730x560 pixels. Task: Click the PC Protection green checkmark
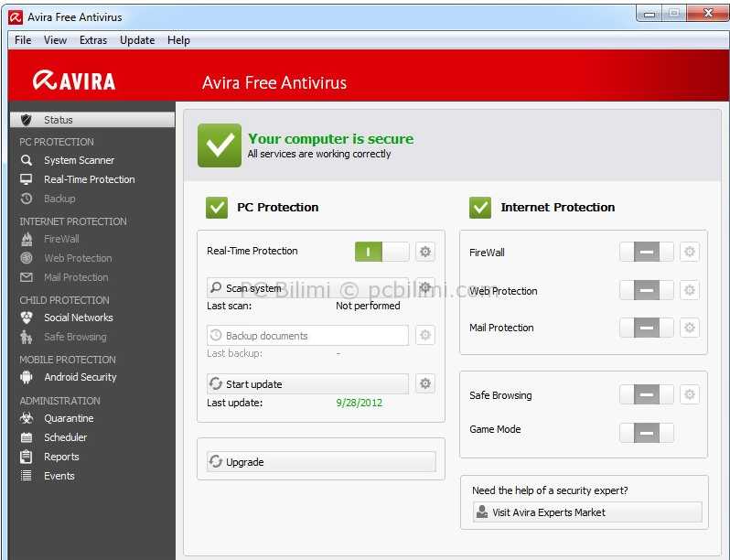click(x=217, y=208)
